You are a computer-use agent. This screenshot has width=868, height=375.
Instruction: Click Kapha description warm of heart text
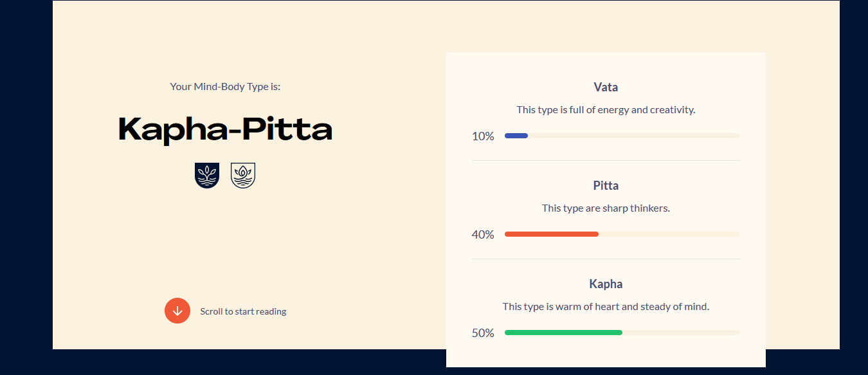coord(606,307)
